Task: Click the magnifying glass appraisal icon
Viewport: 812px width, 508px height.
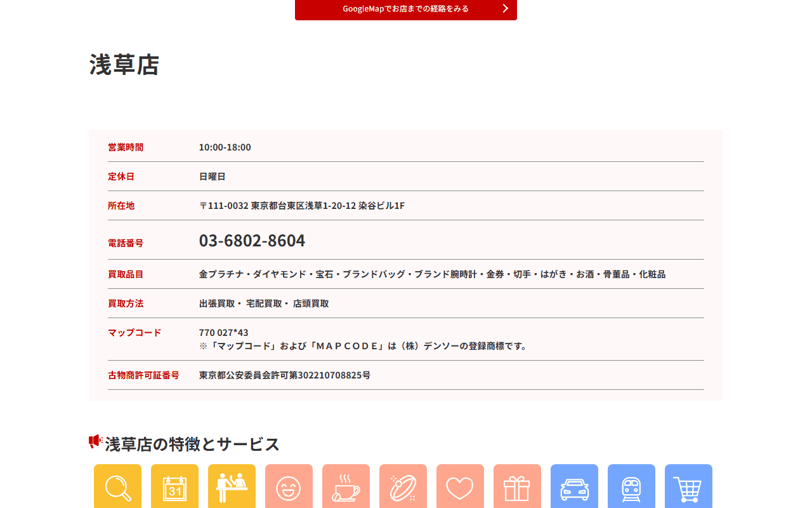Action: (x=117, y=486)
